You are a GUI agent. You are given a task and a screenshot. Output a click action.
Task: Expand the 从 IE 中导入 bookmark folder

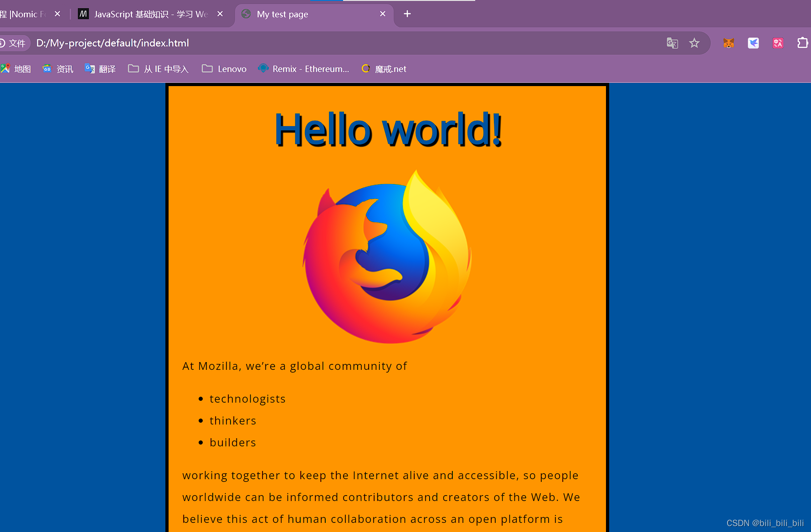pyautogui.click(x=158, y=69)
